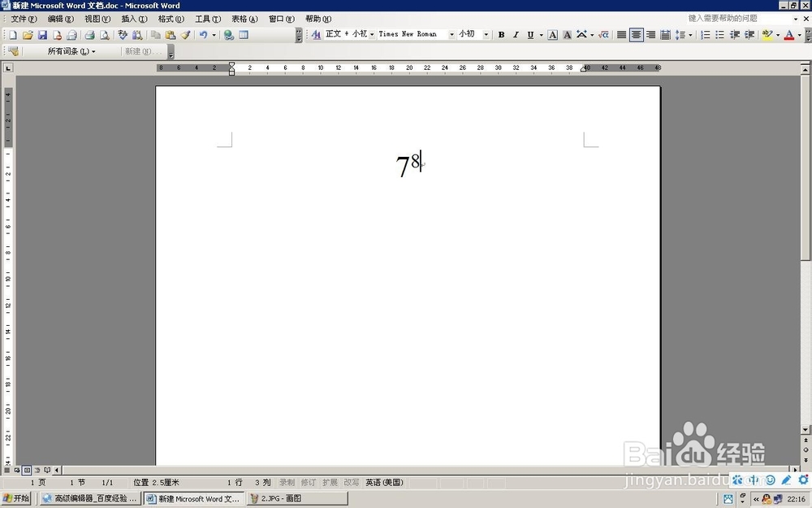Click the tab stop selector at ruler corner
Screen dimensions: 812x508
[x=8, y=68]
